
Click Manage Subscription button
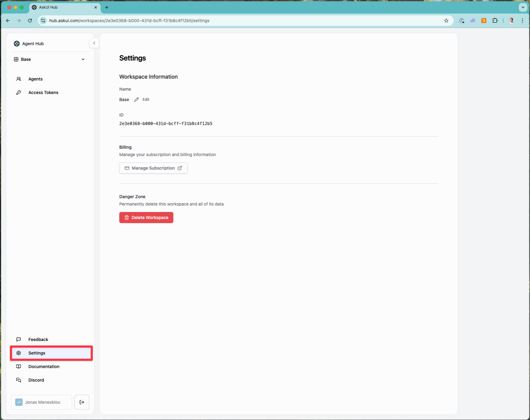153,168
